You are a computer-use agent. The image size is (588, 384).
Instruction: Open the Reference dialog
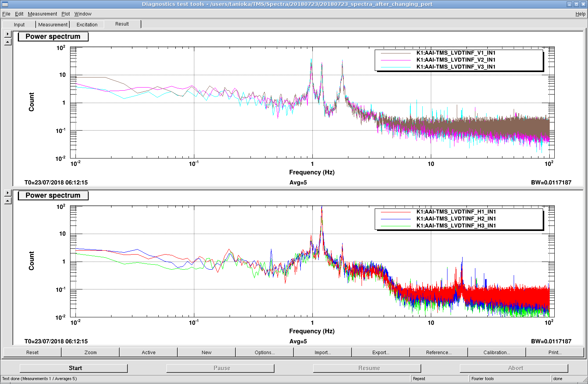point(439,352)
